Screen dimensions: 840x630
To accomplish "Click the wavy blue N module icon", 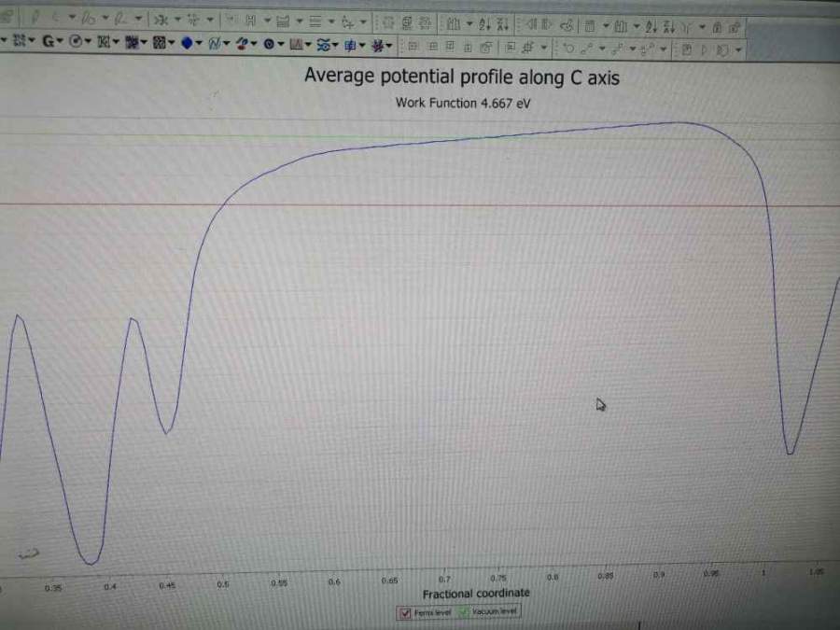I will tap(215, 43).
